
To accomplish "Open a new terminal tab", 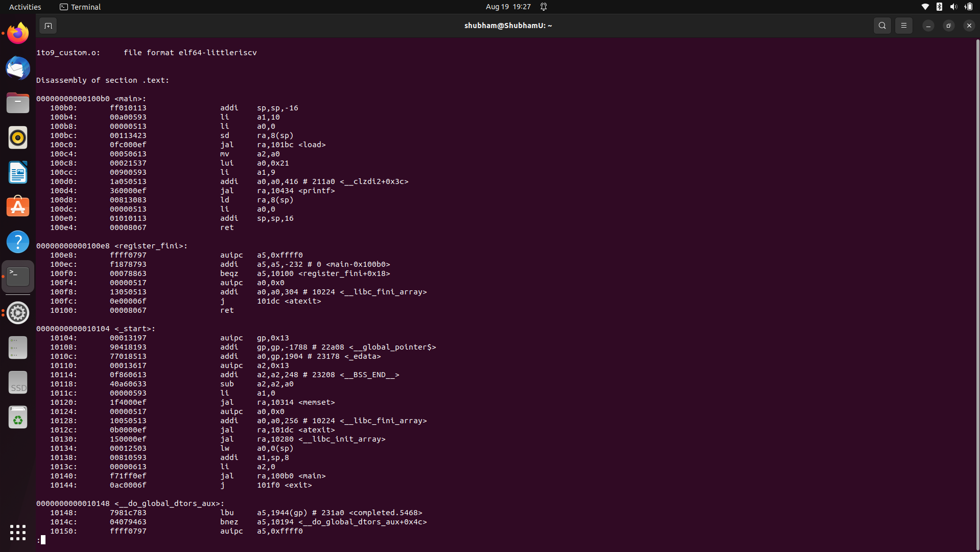I will coord(48,25).
